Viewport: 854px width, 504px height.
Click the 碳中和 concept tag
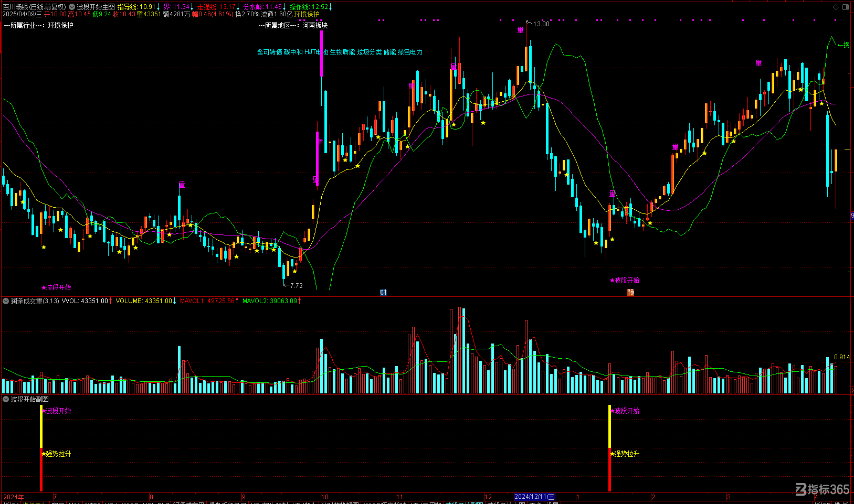[293, 52]
